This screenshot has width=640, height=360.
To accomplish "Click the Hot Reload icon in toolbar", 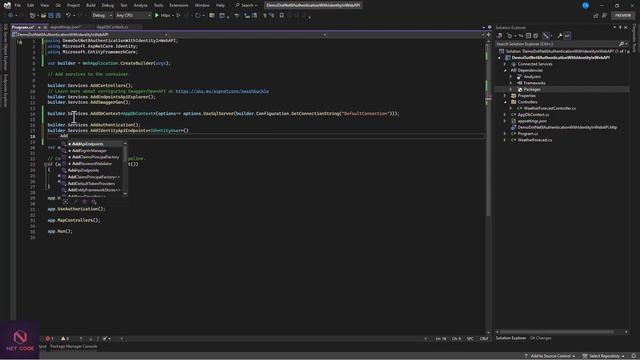I will (198, 16).
